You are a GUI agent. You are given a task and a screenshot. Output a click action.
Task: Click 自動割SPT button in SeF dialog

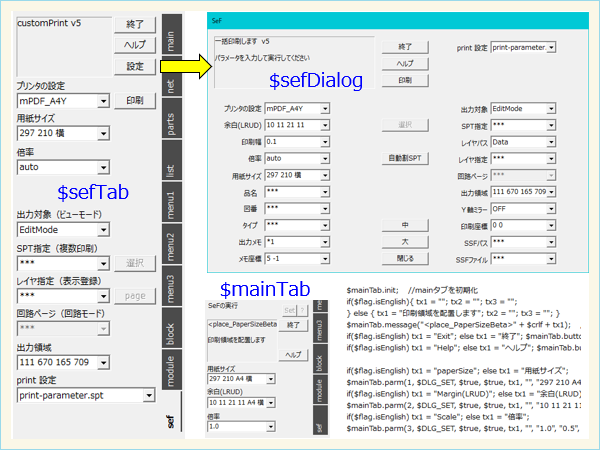coord(405,158)
